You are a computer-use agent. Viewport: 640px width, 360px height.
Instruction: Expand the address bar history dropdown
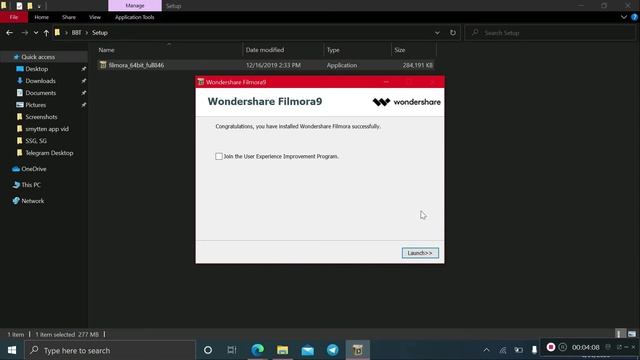tap(437, 33)
